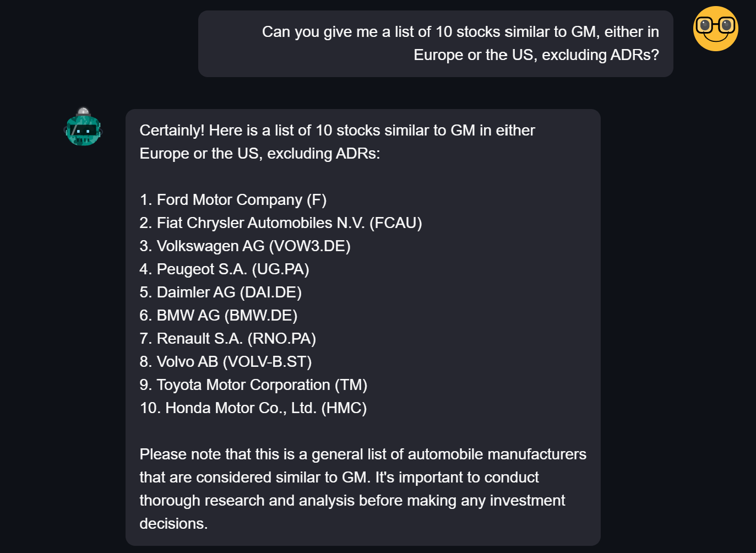This screenshot has width=756, height=553.
Task: Click the BMW AG list entry
Action: pos(218,316)
